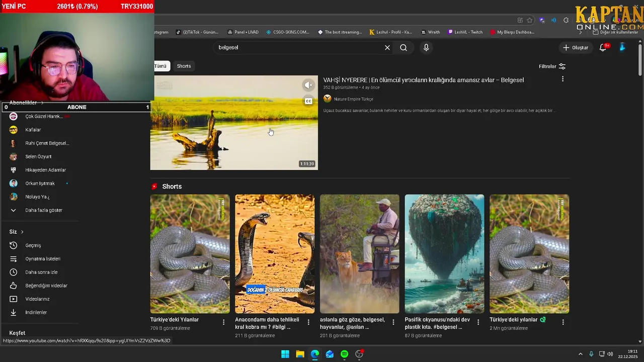Open The best streaming bookmark
Screen dimensions: 644x362
point(340,32)
